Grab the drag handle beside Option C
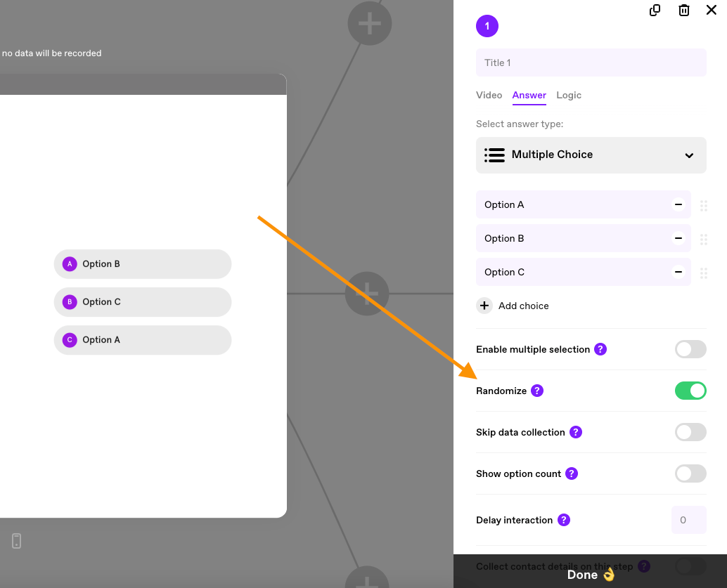 click(703, 273)
